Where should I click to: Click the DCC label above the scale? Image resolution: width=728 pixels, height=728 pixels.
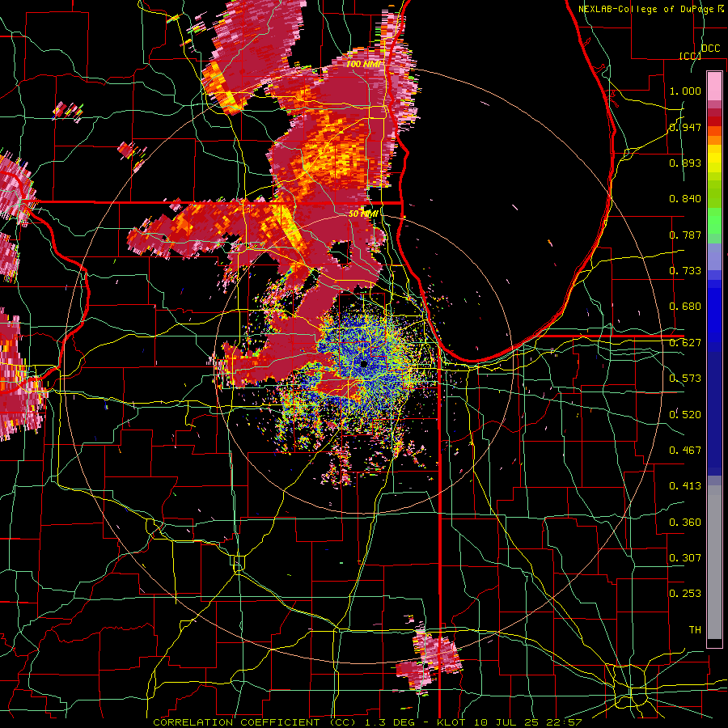tap(710, 49)
